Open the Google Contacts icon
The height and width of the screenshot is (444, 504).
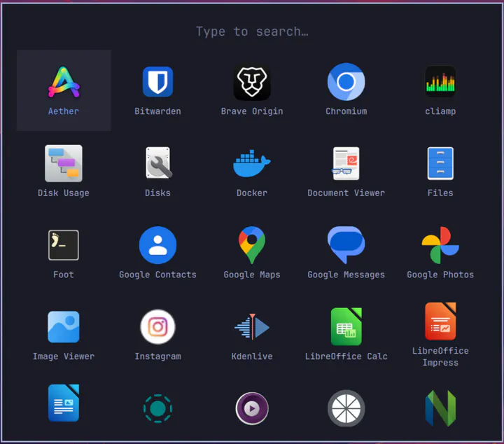157,245
